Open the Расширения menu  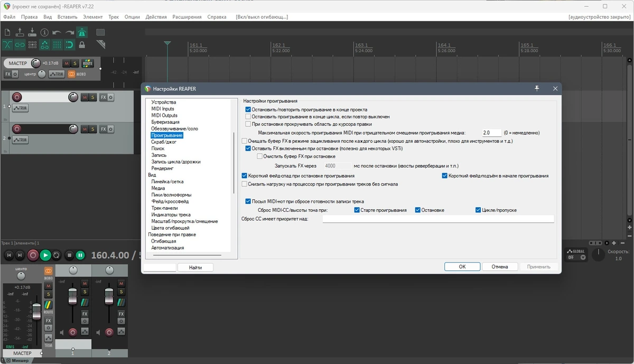tap(187, 17)
